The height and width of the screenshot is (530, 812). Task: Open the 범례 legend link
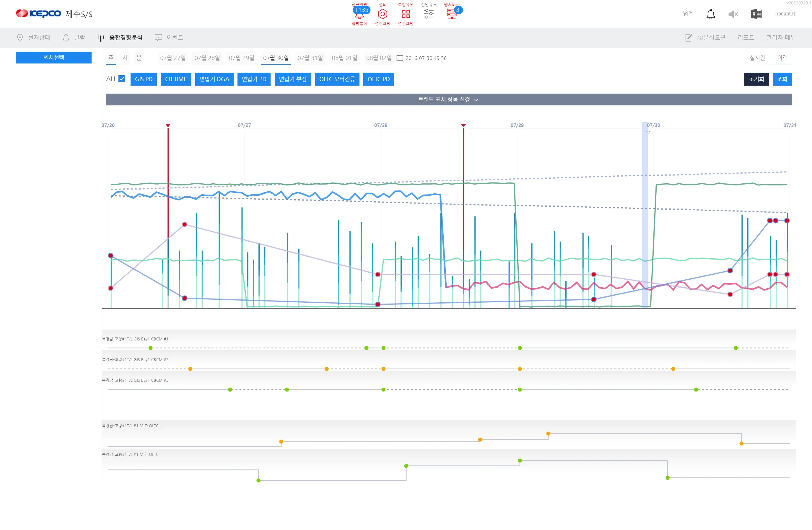(x=688, y=14)
